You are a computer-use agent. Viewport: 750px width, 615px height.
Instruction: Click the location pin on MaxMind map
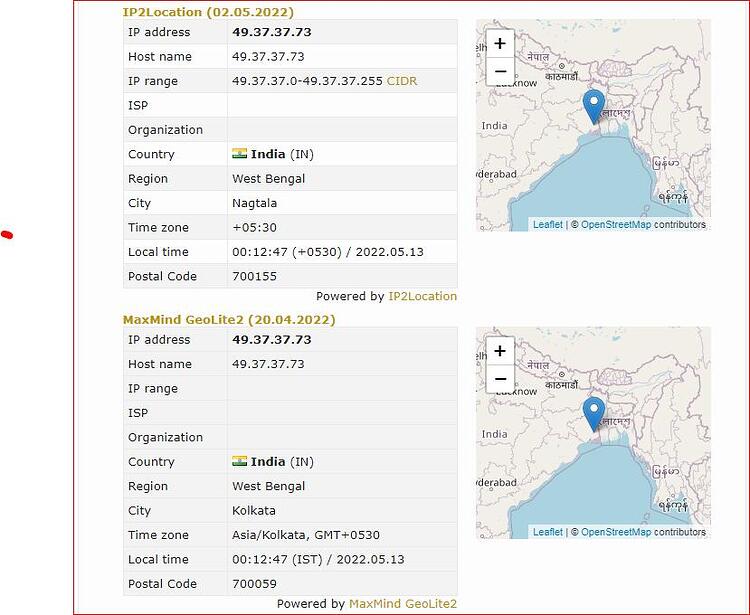(594, 414)
